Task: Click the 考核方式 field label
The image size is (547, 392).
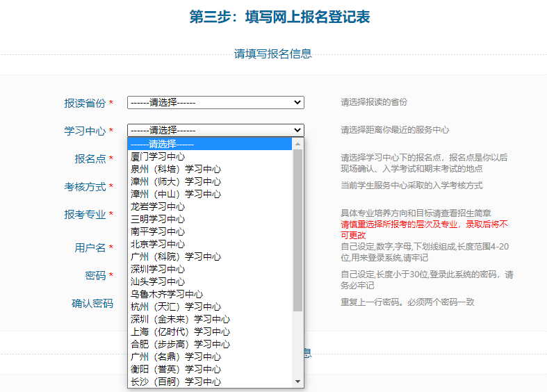Action: coord(85,187)
